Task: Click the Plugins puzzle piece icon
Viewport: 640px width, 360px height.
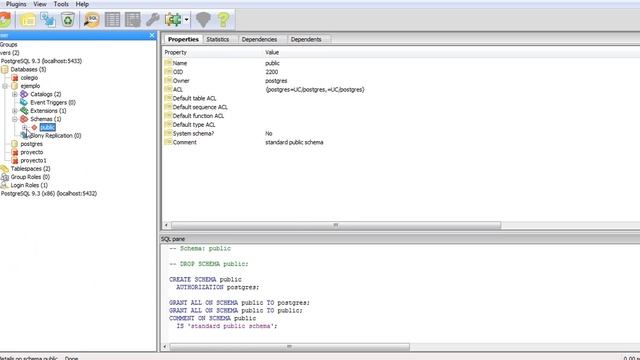Action: coord(173,20)
